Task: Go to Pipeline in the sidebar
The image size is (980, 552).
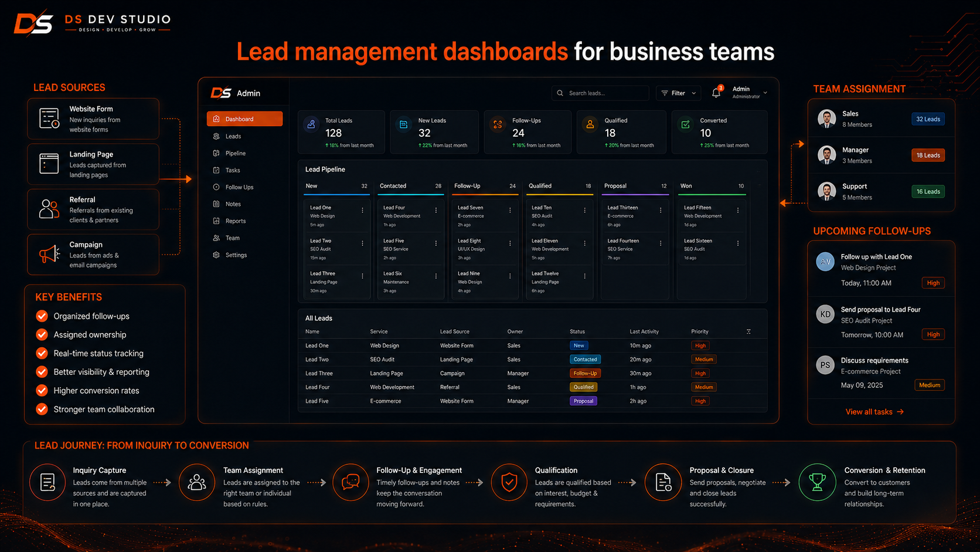Action: click(x=235, y=153)
